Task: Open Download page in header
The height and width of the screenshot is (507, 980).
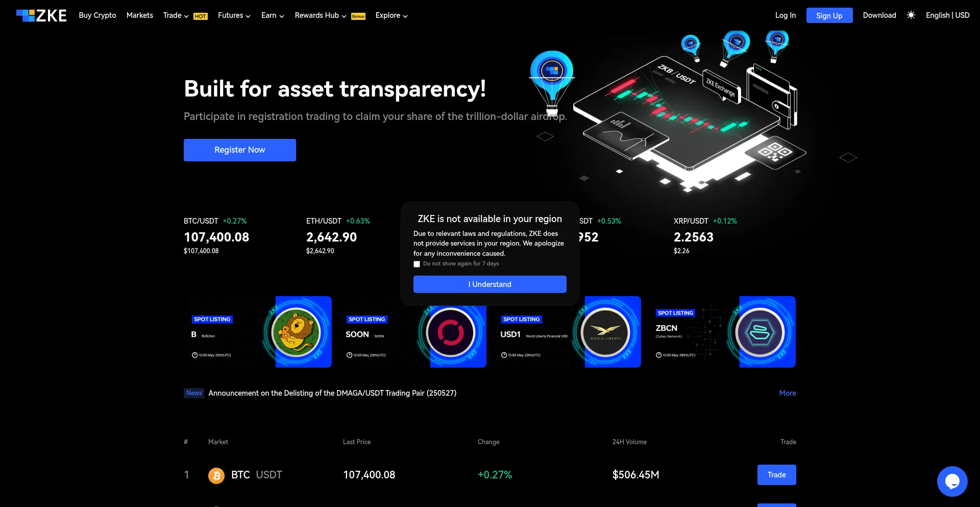Action: [x=879, y=15]
